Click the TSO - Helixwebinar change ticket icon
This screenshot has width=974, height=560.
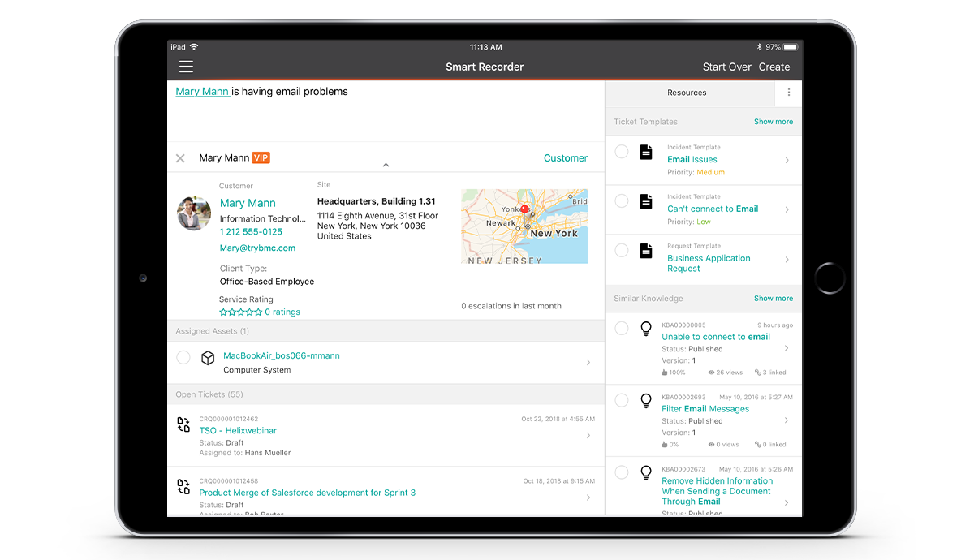pyautogui.click(x=183, y=424)
